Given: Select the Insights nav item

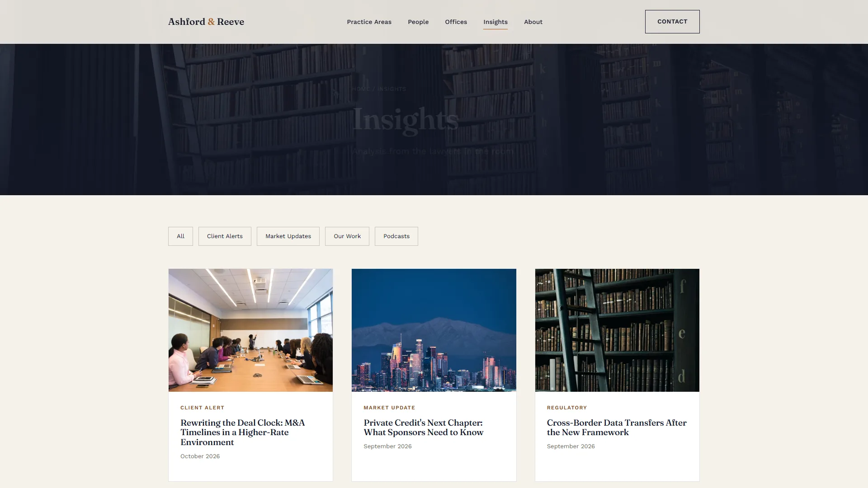Looking at the screenshot, I should (x=495, y=22).
